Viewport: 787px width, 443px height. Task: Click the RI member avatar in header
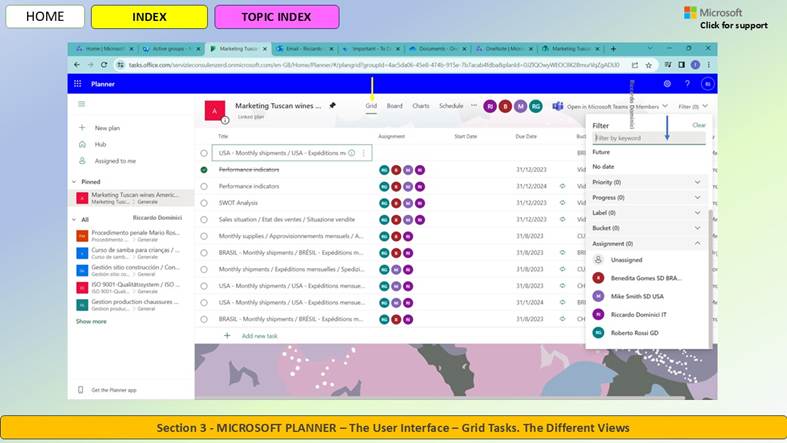tap(490, 106)
